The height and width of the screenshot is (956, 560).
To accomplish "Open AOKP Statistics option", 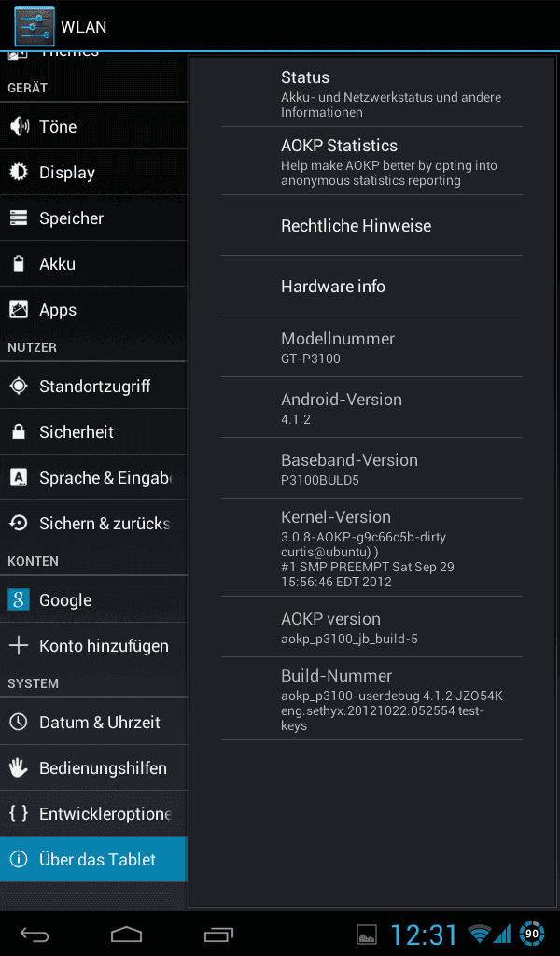I will point(371,162).
